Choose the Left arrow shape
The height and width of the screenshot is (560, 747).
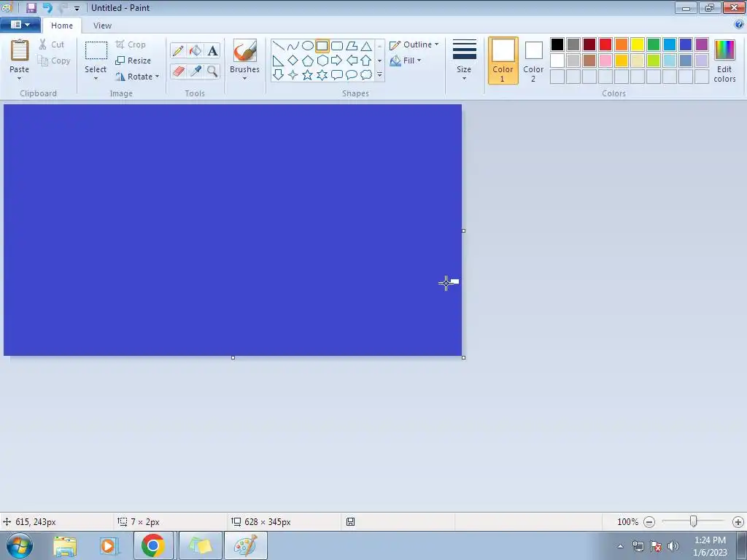pyautogui.click(x=352, y=61)
